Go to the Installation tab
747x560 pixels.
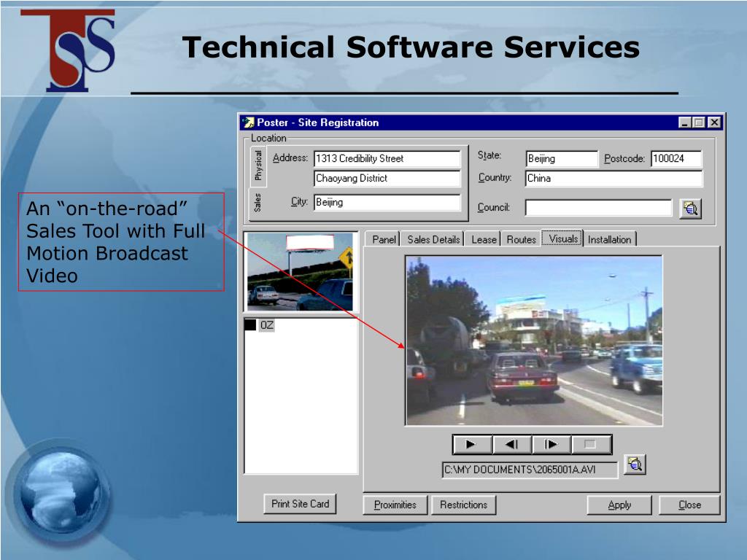(x=609, y=239)
